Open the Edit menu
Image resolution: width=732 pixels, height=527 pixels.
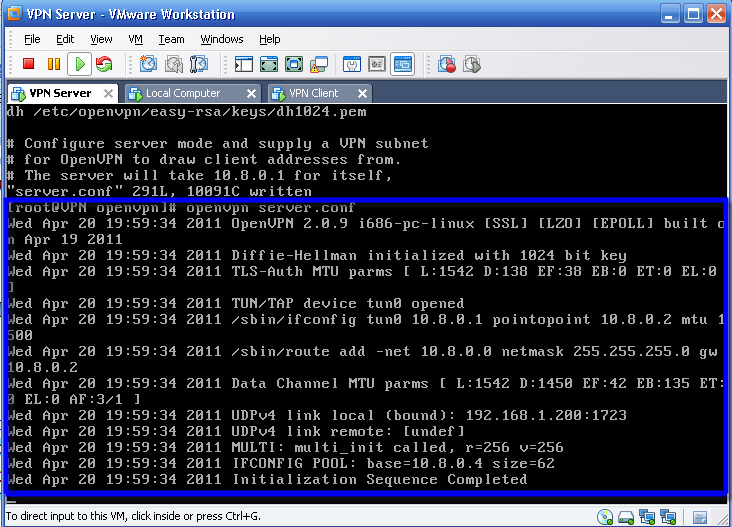(x=65, y=39)
